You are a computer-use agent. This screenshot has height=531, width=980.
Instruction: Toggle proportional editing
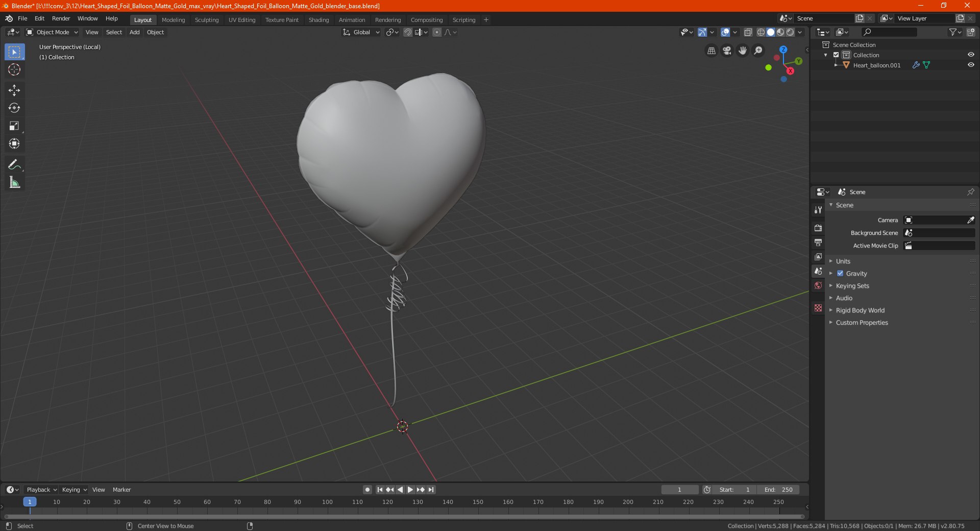click(x=437, y=32)
